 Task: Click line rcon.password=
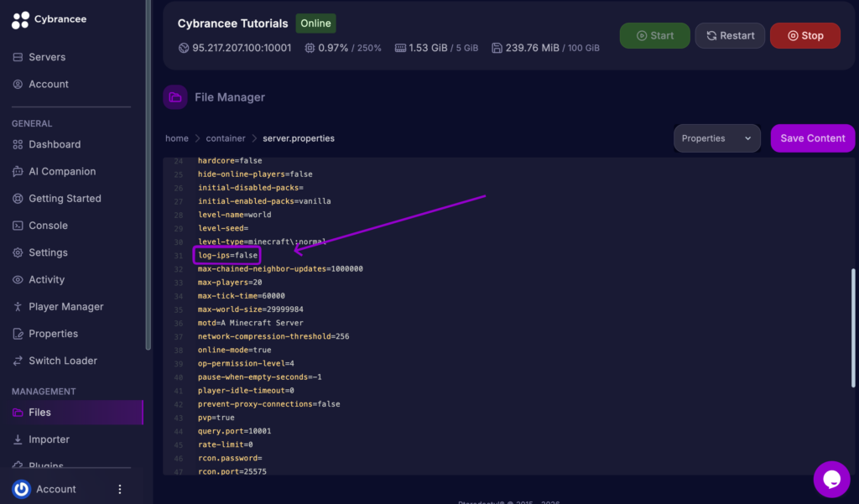pos(230,458)
